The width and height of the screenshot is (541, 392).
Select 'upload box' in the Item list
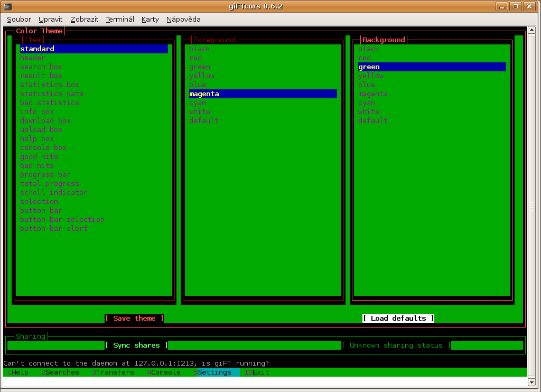tap(41, 129)
